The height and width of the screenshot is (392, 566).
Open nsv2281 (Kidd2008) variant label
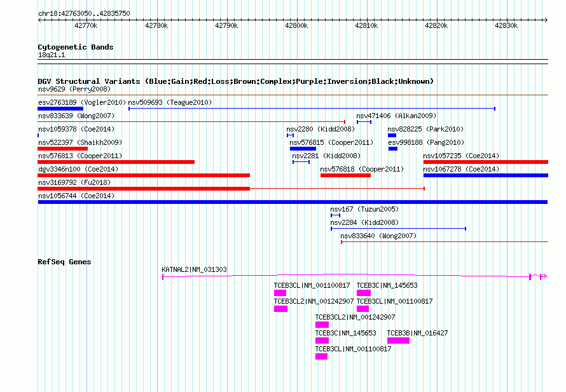(326, 156)
